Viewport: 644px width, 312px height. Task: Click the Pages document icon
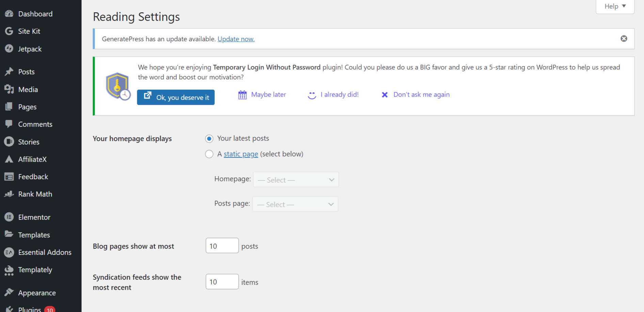[9, 107]
